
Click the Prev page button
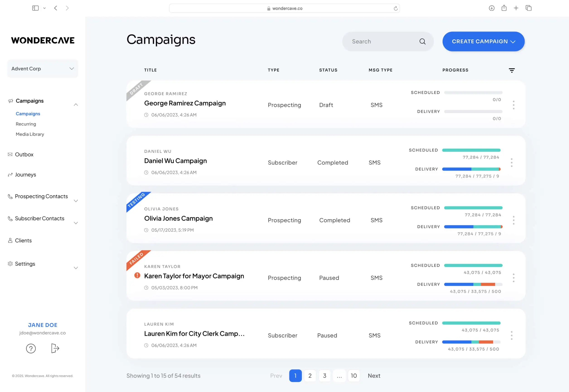pos(276,376)
